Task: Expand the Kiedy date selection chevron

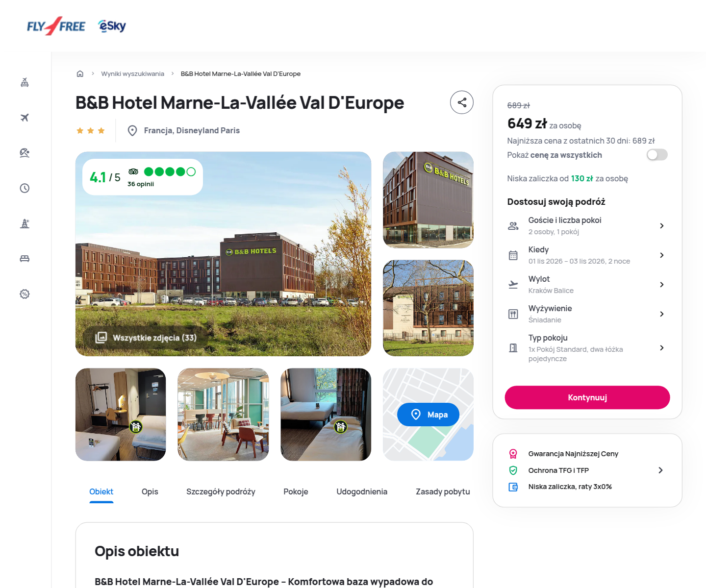Action: 662,255
